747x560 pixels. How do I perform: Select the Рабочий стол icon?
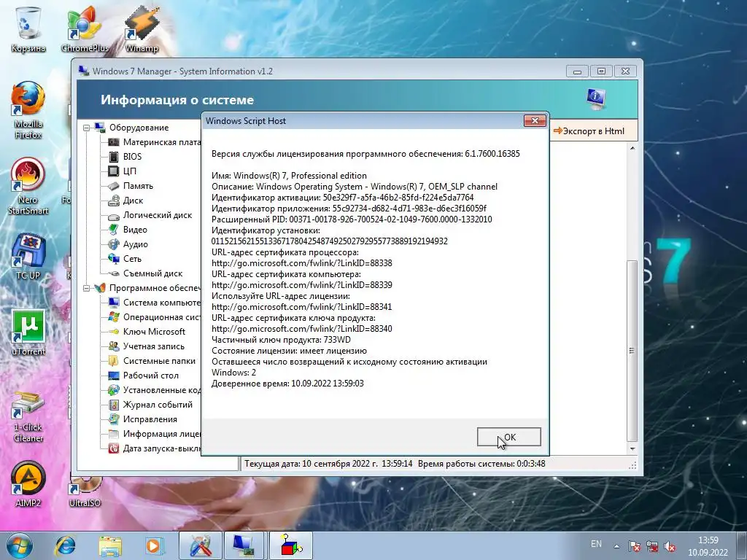pyautogui.click(x=113, y=376)
